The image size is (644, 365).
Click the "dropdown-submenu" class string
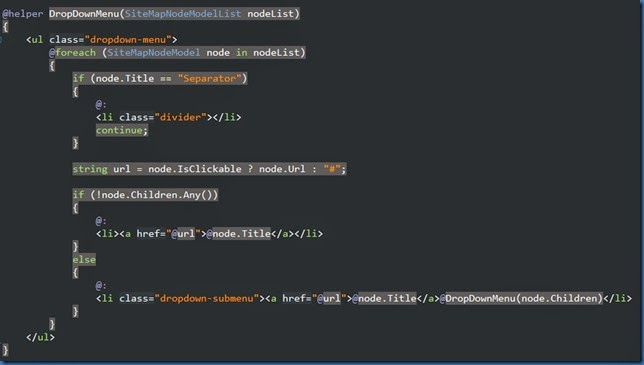click(x=207, y=298)
